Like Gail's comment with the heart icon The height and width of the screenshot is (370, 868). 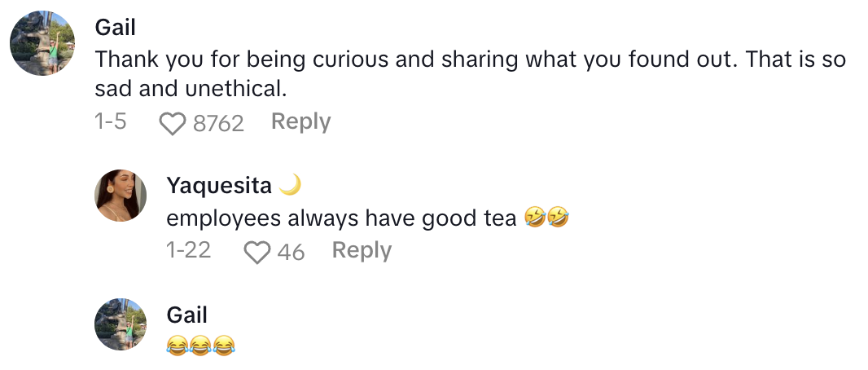[172, 123]
